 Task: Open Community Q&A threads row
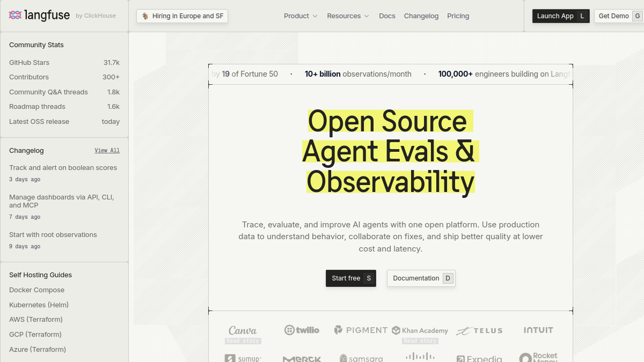click(x=64, y=92)
